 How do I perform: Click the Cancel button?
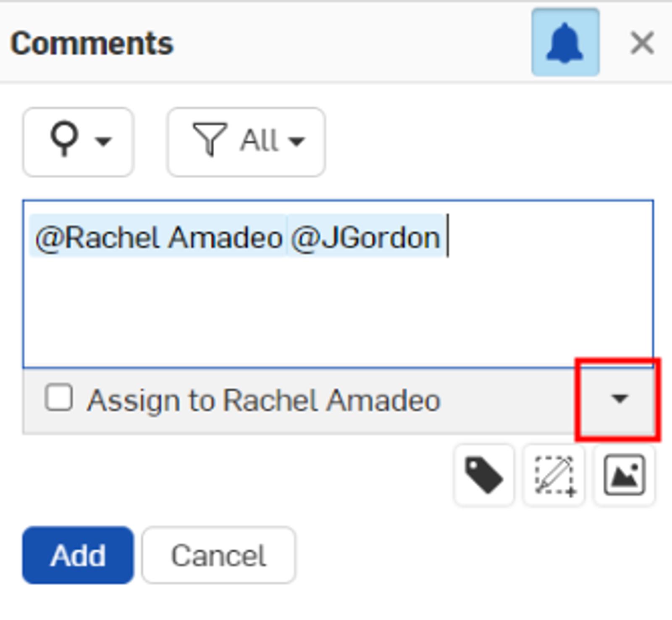218,555
